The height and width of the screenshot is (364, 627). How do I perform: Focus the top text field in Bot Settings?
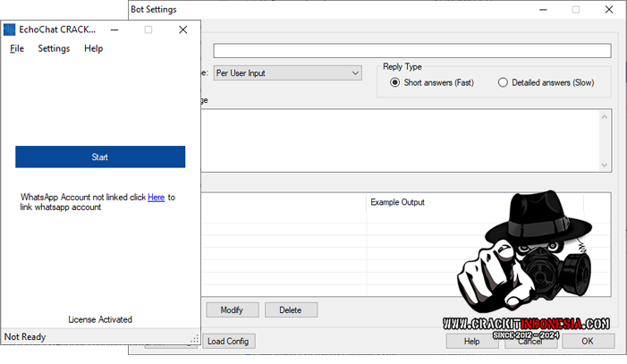tap(411, 51)
